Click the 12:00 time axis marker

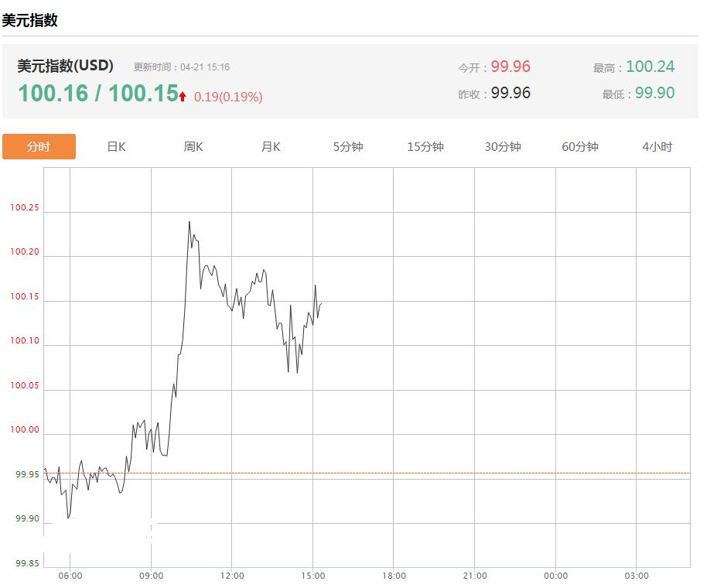232,576
